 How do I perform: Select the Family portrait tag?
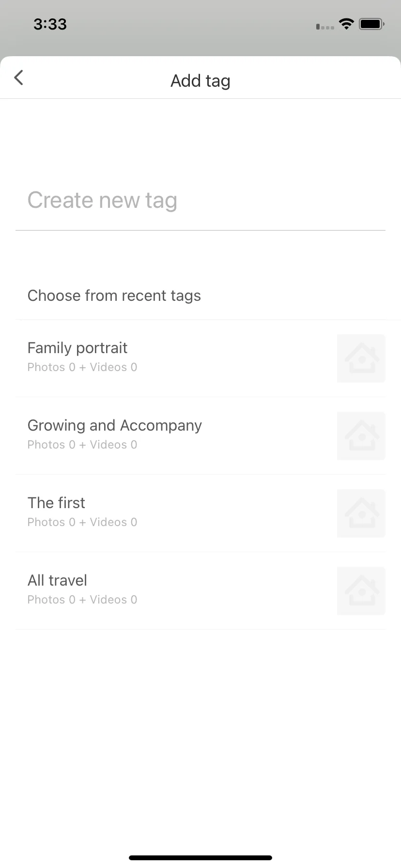click(200, 358)
